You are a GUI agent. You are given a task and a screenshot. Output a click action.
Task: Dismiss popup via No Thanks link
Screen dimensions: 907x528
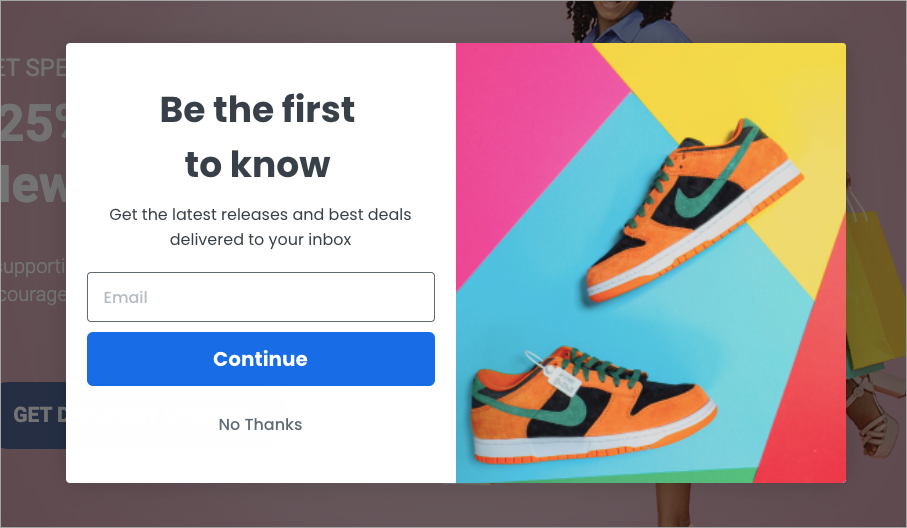260,425
